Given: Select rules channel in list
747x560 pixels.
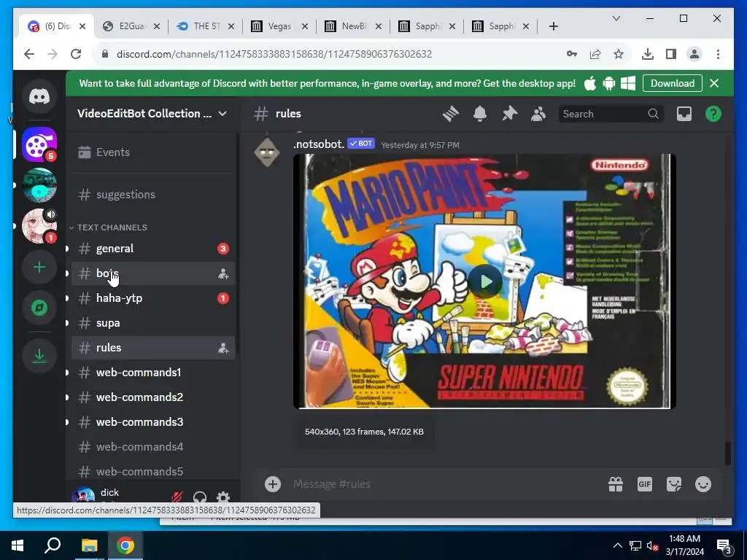Looking at the screenshot, I should 152,348.
